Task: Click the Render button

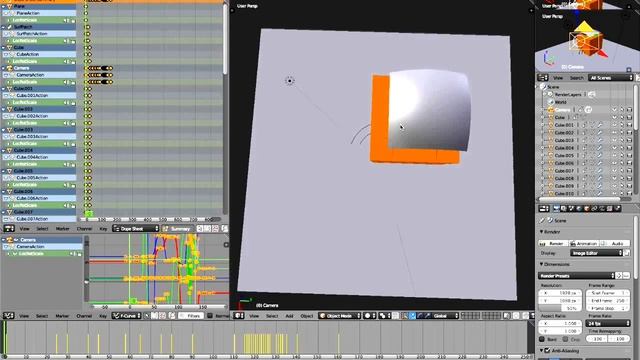Action: click(x=553, y=243)
